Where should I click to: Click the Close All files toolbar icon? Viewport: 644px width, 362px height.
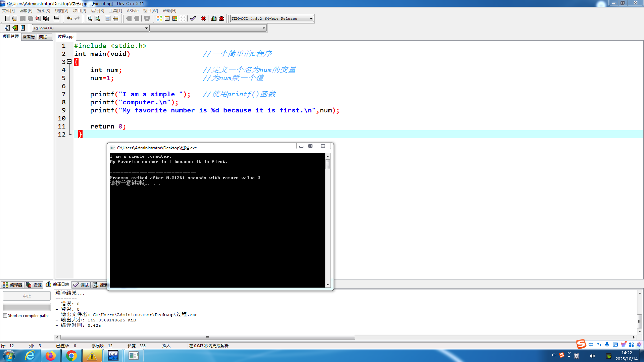46,18
